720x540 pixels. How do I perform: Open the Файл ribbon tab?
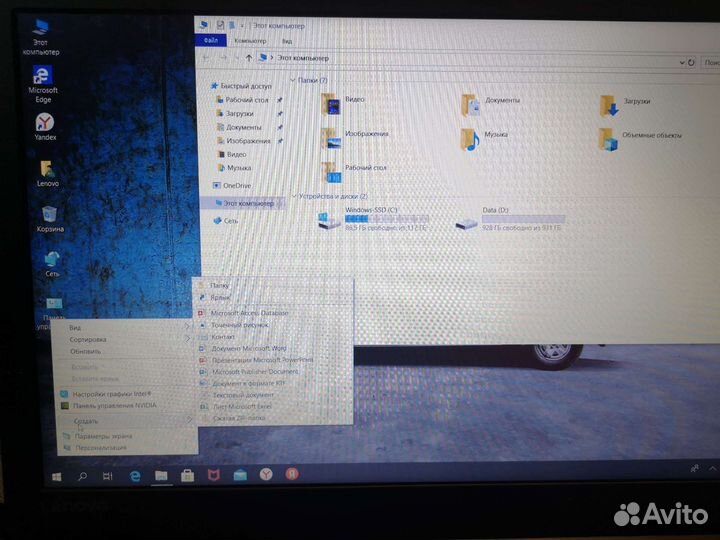[211, 40]
